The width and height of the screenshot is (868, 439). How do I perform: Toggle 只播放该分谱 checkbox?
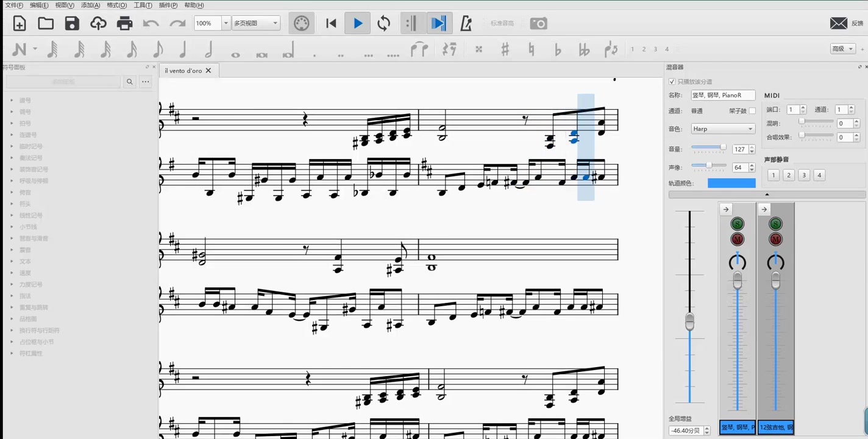point(672,82)
